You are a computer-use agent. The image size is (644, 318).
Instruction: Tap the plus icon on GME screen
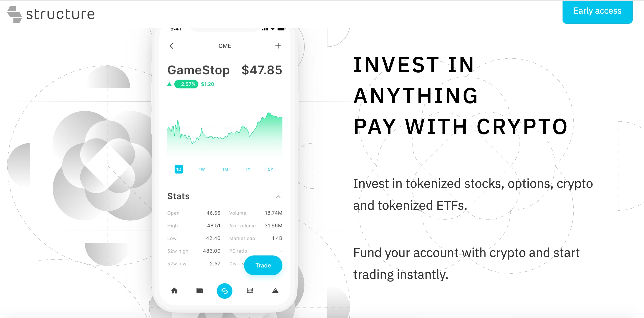tap(279, 46)
